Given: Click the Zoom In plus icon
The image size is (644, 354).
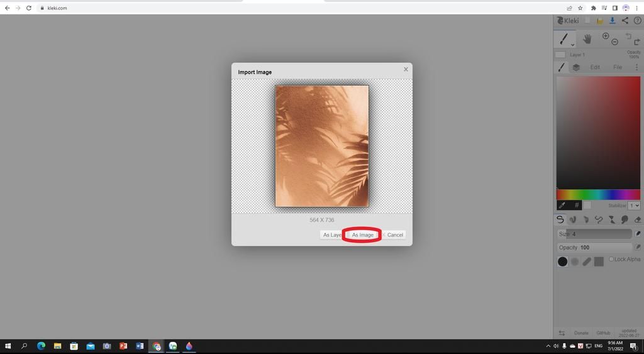Looking at the screenshot, I should click(606, 36).
